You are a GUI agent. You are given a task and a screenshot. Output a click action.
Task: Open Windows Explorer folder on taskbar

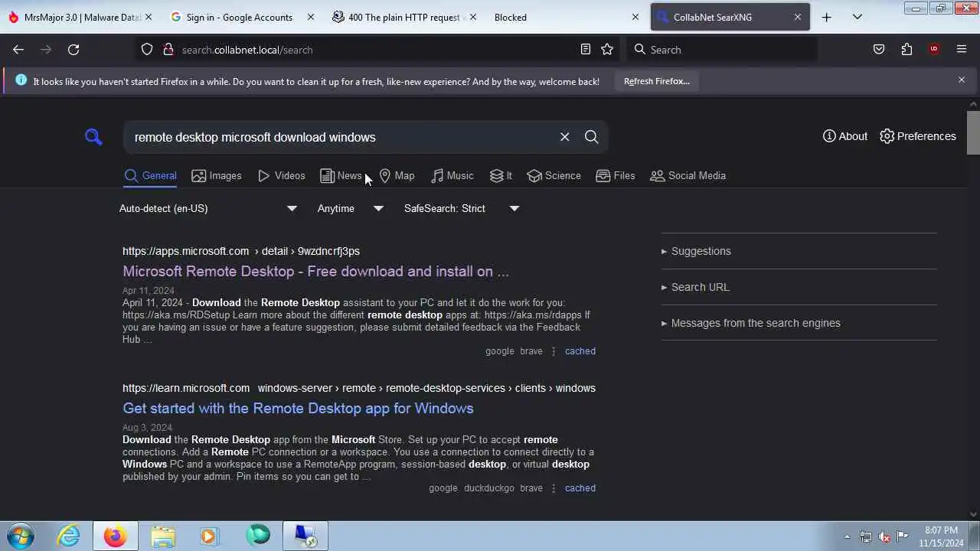tap(162, 536)
